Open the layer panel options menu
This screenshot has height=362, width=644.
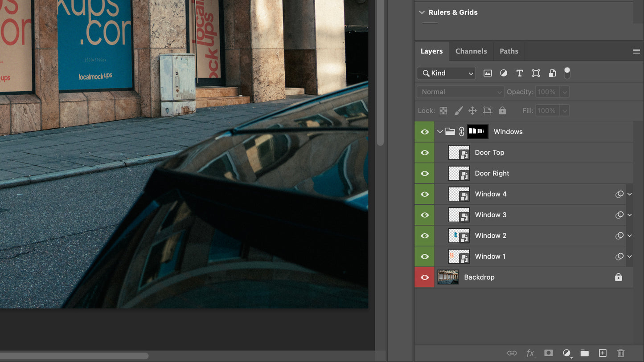point(636,52)
